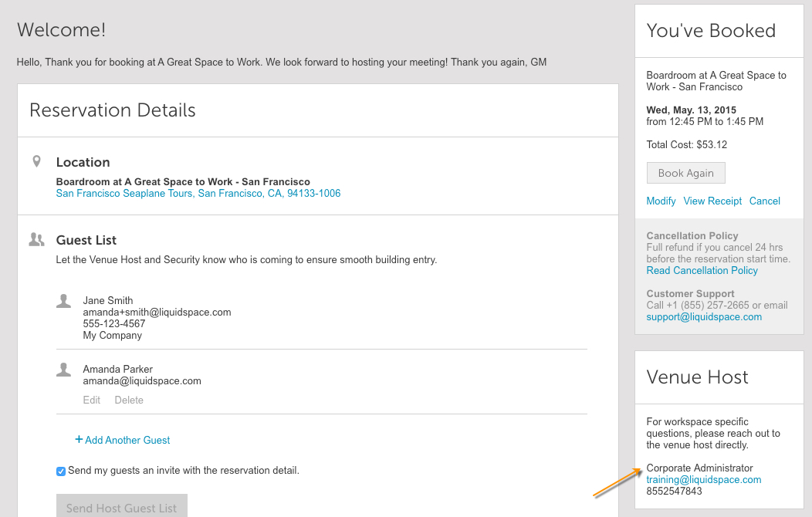The width and height of the screenshot is (812, 517).
Task: Click the 'Welcome!' heading
Action: coord(62,30)
